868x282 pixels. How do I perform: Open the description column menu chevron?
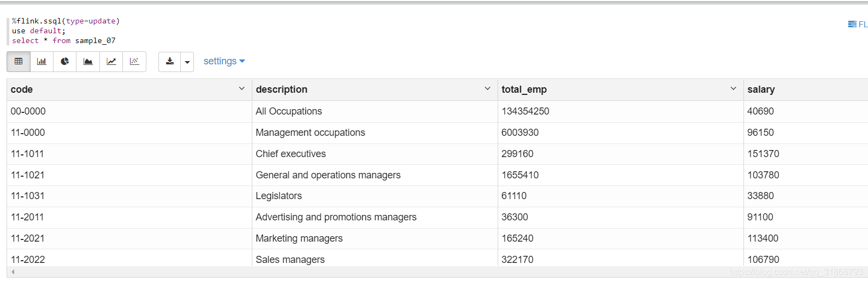(488, 88)
